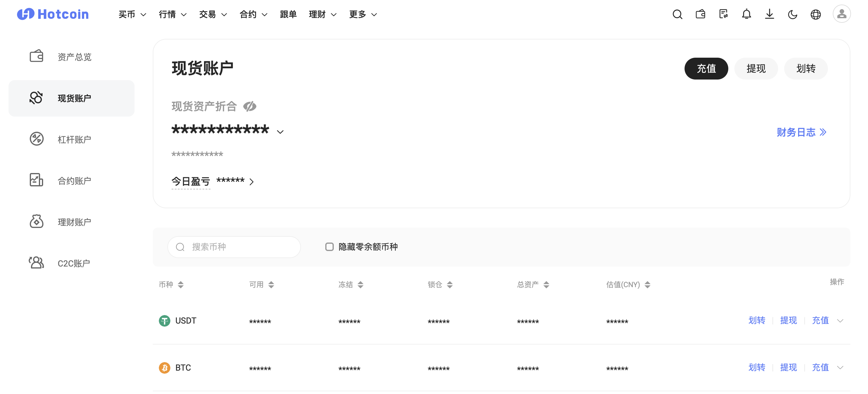868x394 pixels.
Task: Open the 跟单 menu item
Action: point(288,15)
